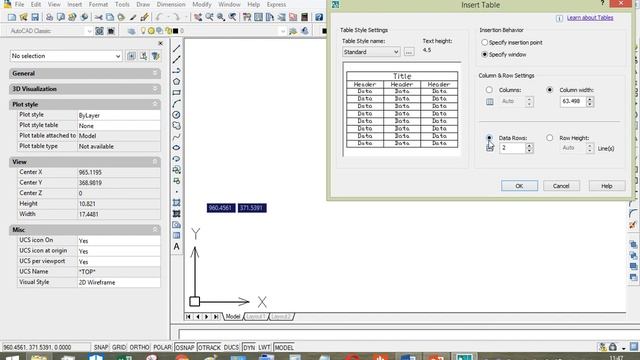This screenshot has height=360, width=640.
Task: Select the 'Column width' radio button
Action: pyautogui.click(x=550, y=90)
